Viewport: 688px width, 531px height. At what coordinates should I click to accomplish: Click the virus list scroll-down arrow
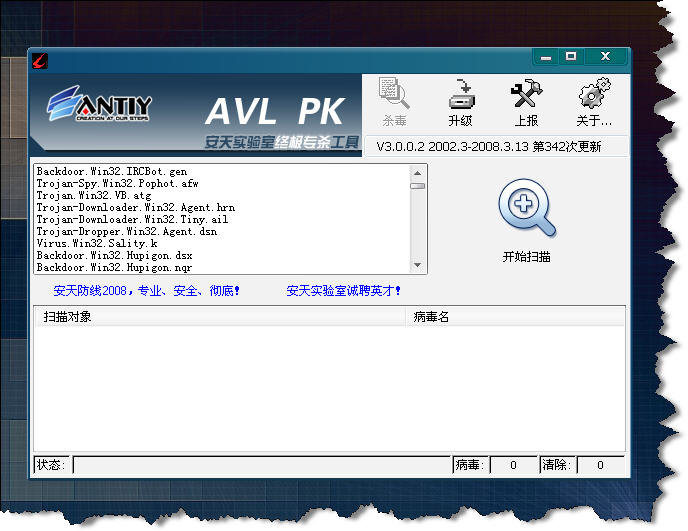point(417,265)
